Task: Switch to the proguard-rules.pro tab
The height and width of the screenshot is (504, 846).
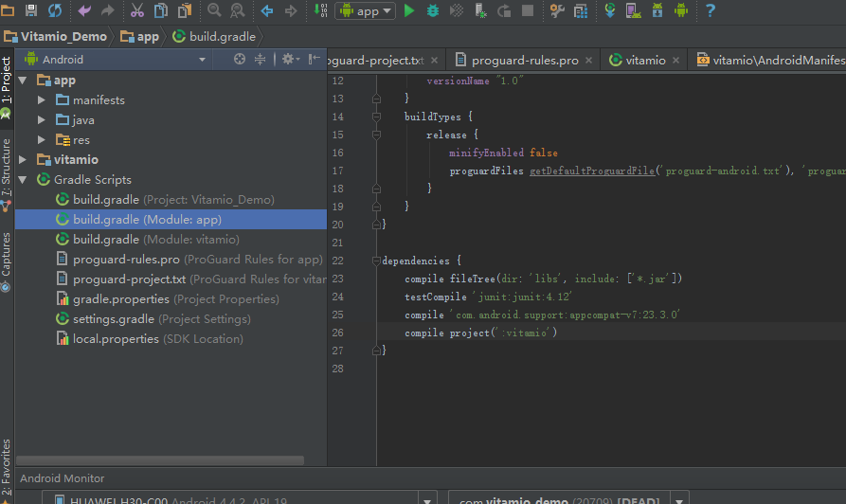Action: click(525, 61)
